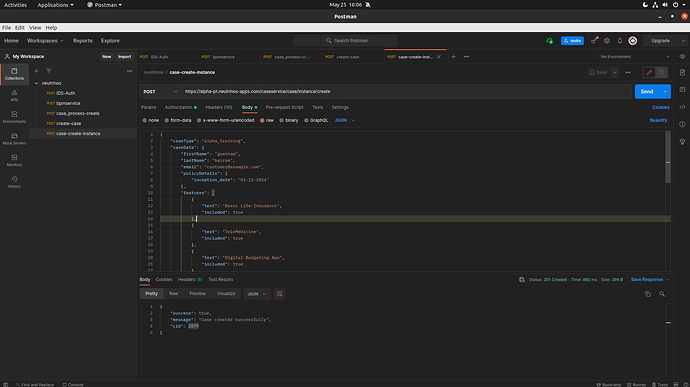Select the raw body type radio

point(262,120)
